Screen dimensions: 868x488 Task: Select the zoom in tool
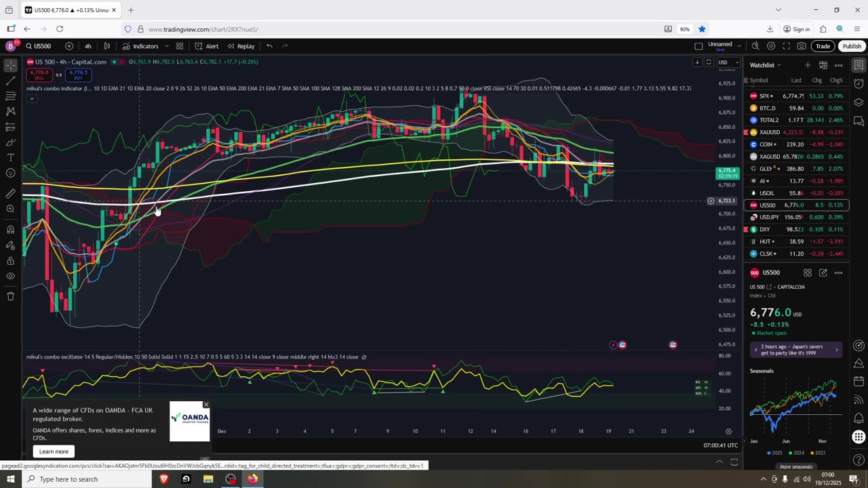(x=10, y=209)
